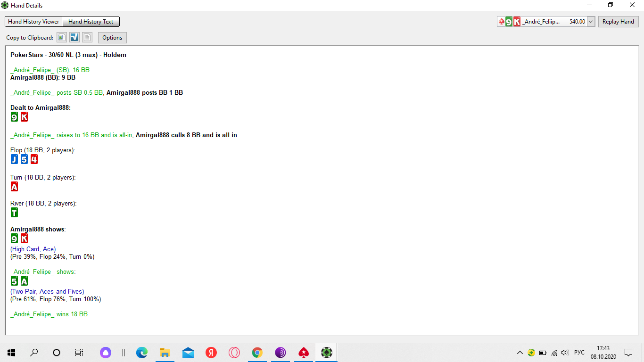Open Task View on taskbar
The height and width of the screenshot is (362, 644).
click(x=79, y=352)
